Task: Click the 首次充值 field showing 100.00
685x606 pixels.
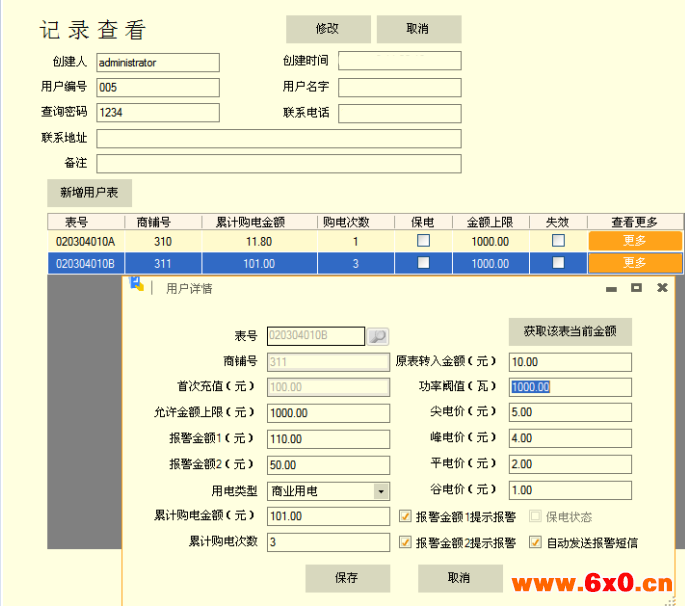Action: [x=329, y=388]
